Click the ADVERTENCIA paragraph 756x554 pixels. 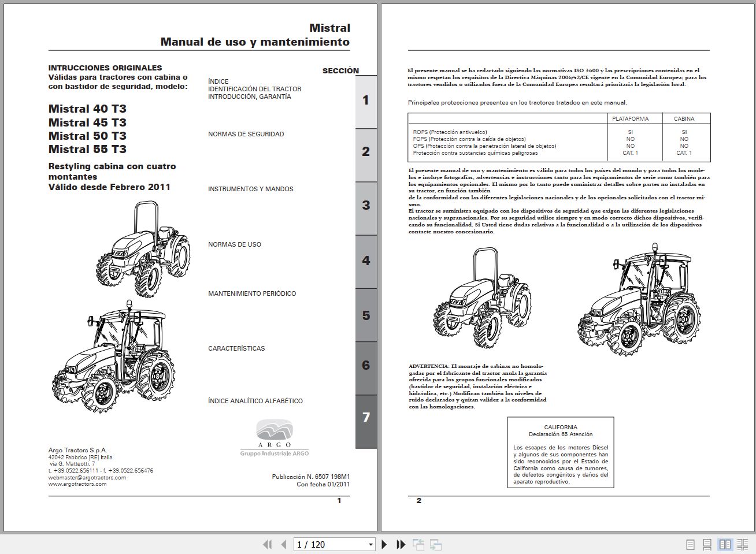click(477, 386)
